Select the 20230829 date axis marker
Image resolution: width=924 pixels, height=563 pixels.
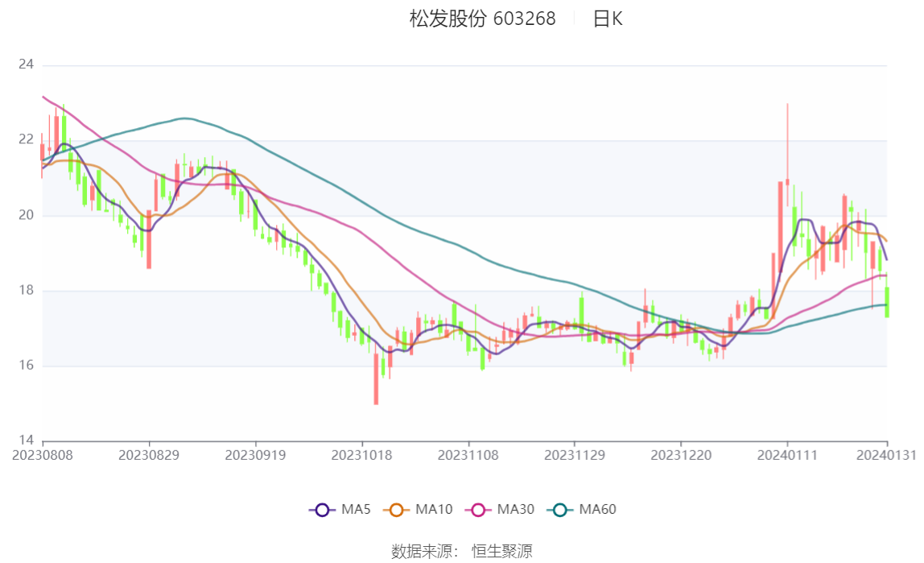point(149,455)
